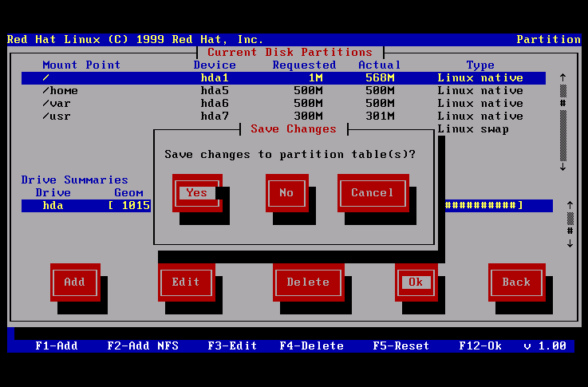
Task: Click device hda7 cell
Action: click(215, 116)
